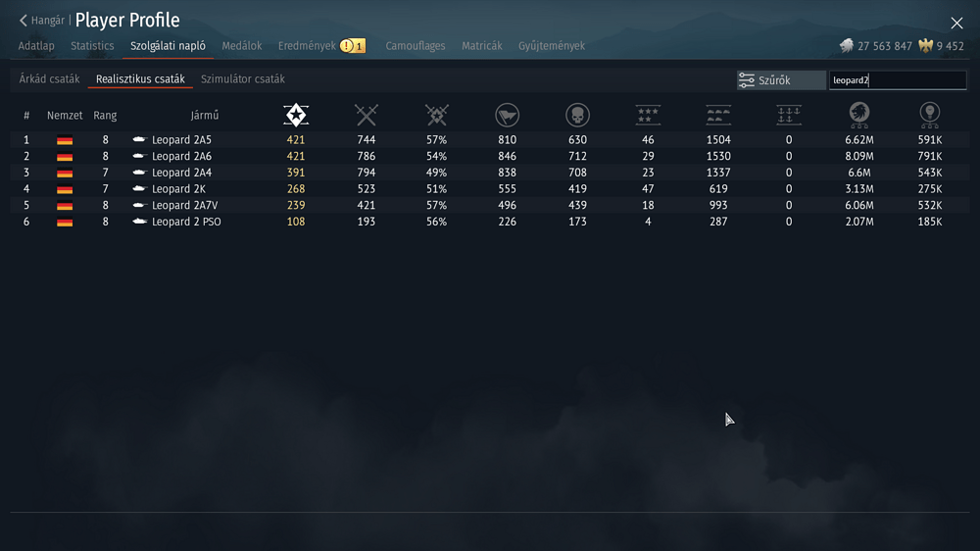This screenshot has width=980, height=551.
Task: Open the Statistics tab
Action: click(92, 46)
